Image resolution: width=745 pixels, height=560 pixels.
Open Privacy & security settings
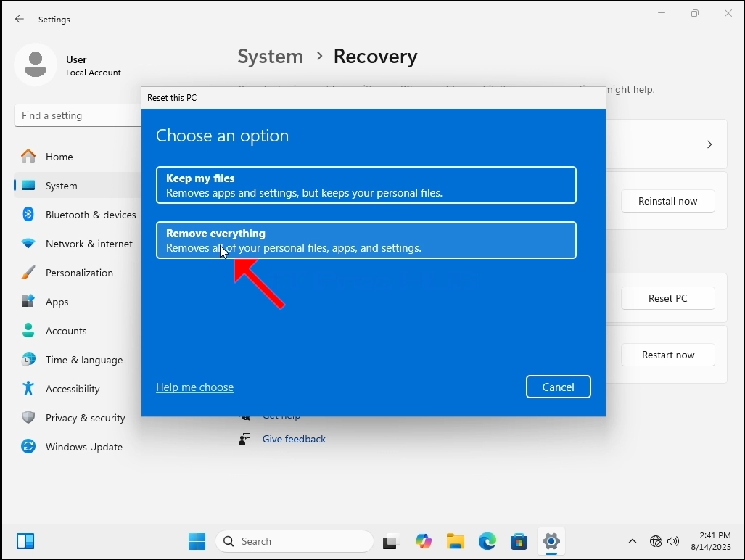[x=78, y=418]
